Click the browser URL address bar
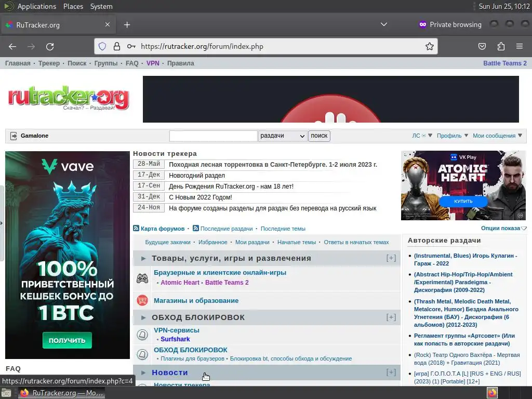Image resolution: width=532 pixels, height=399 pixels. [x=266, y=46]
